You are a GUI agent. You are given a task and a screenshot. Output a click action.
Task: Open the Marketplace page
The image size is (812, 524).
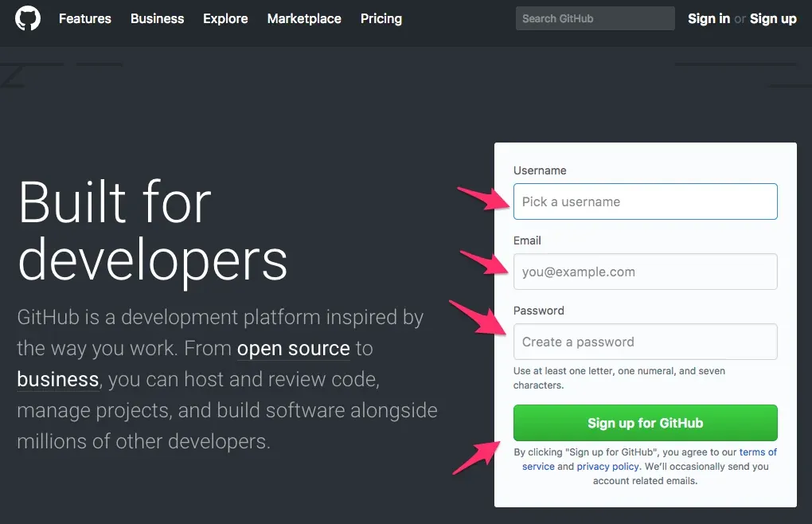304,19
